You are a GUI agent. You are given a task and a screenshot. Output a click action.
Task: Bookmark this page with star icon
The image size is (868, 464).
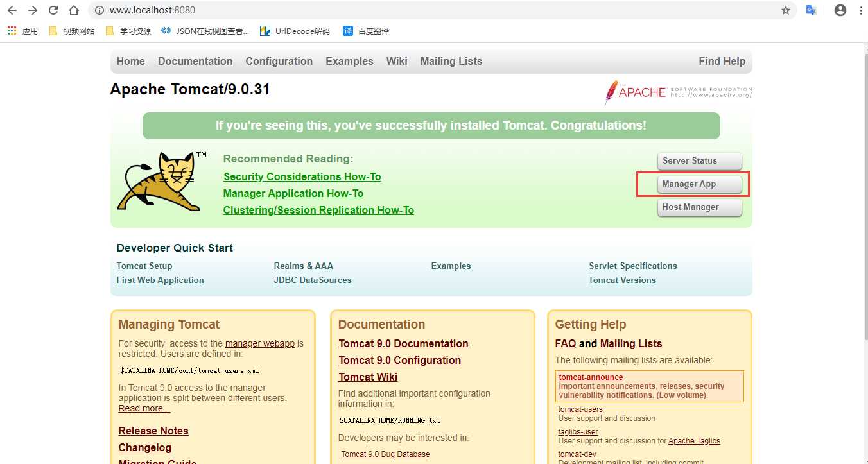pos(786,10)
